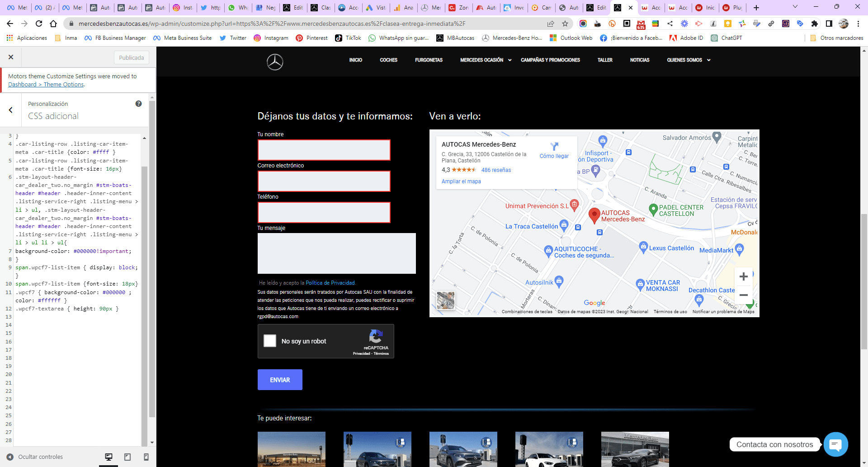The image size is (868, 467).
Task: Open NOTICIAS menu item
Action: click(640, 60)
